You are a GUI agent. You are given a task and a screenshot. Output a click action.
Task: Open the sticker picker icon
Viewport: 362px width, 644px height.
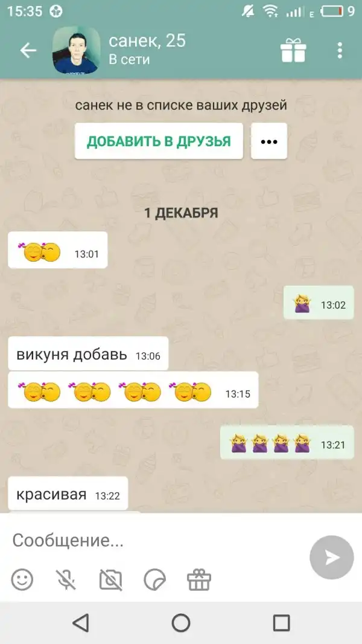click(x=155, y=579)
